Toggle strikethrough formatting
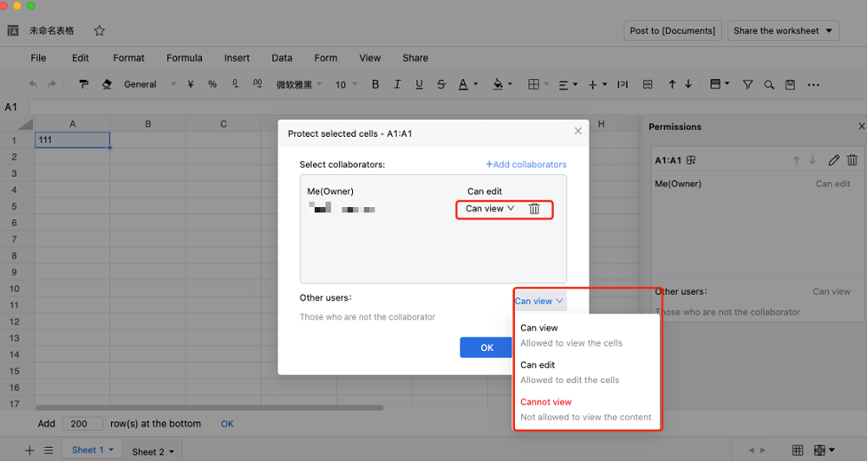This screenshot has height=462, width=868. 441,84
